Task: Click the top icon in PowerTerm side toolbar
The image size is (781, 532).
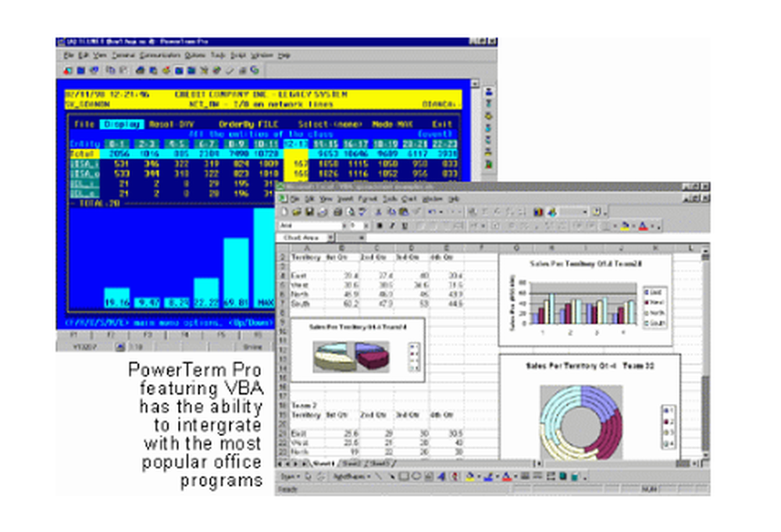Action: pos(489,92)
